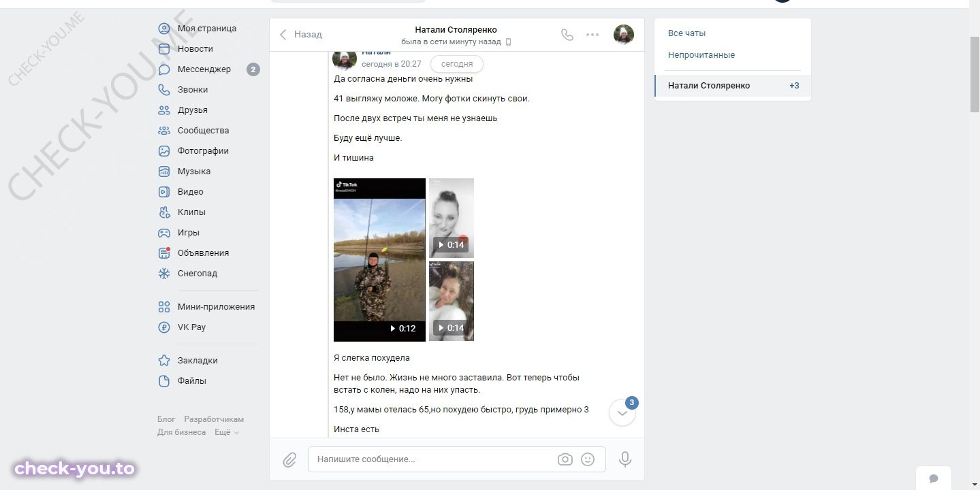Open sender avatar next to the Натали message
The height and width of the screenshot is (490, 980).
coord(345,59)
